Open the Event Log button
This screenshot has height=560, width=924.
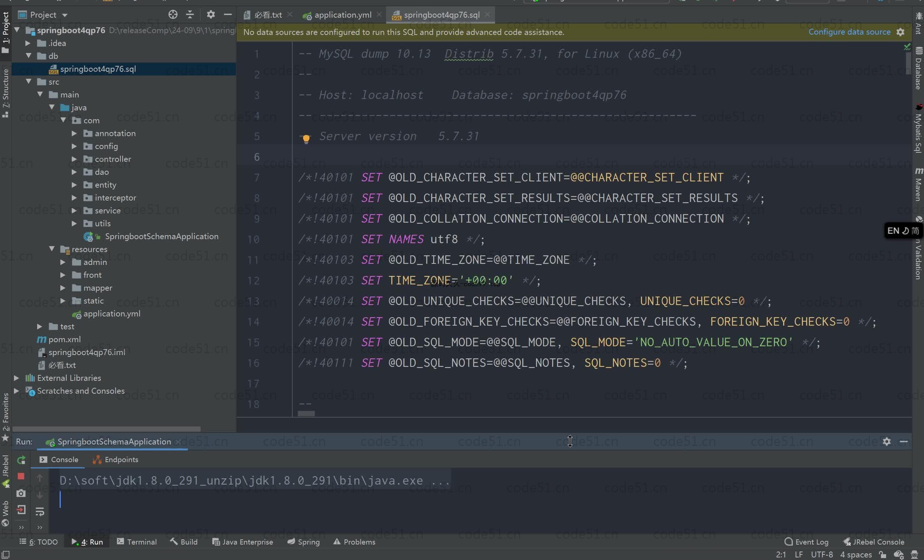(x=807, y=542)
